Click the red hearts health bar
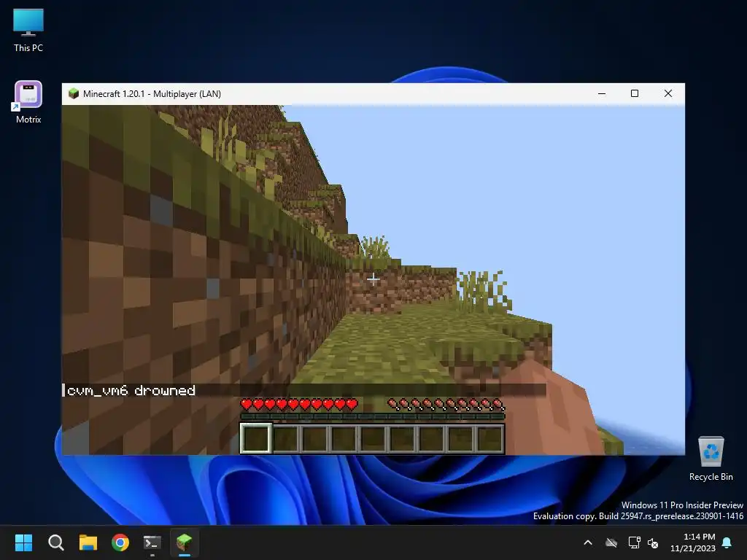747x560 pixels. tap(299, 405)
